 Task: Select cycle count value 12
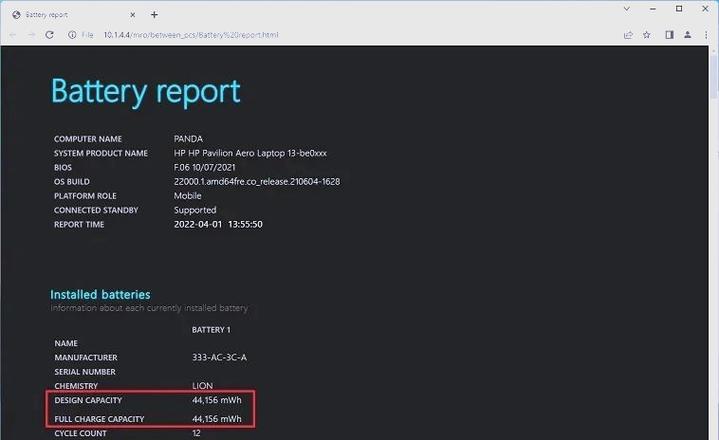tap(196, 433)
